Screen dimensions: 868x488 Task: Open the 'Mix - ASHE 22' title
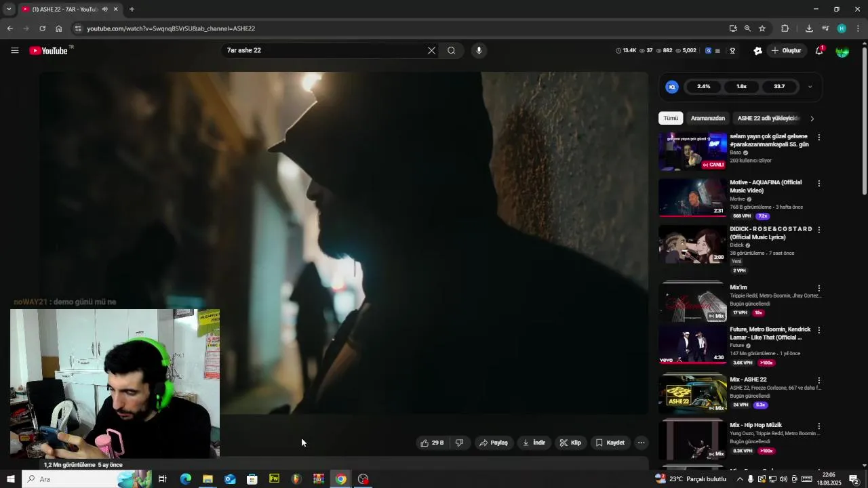(x=748, y=380)
